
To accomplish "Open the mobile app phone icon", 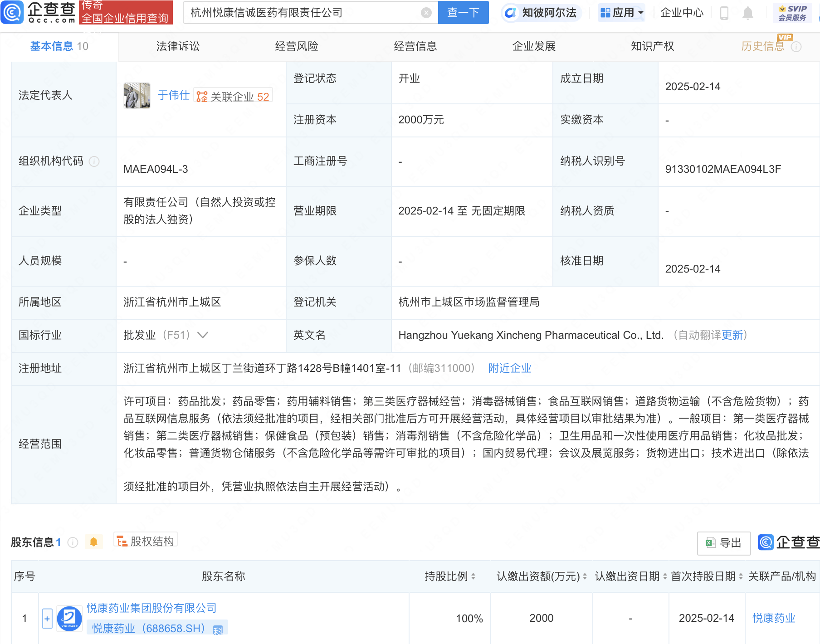I will (724, 13).
